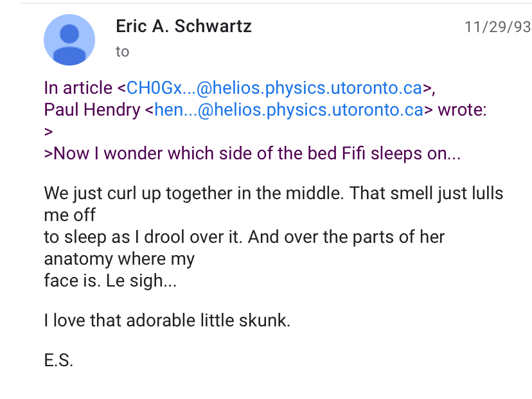This screenshot has height=399, width=532.
Task: Click the 11/29/93 message date
Action: 498,27
